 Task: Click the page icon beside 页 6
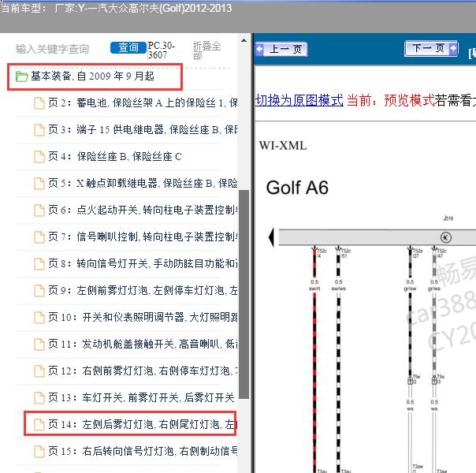point(39,210)
